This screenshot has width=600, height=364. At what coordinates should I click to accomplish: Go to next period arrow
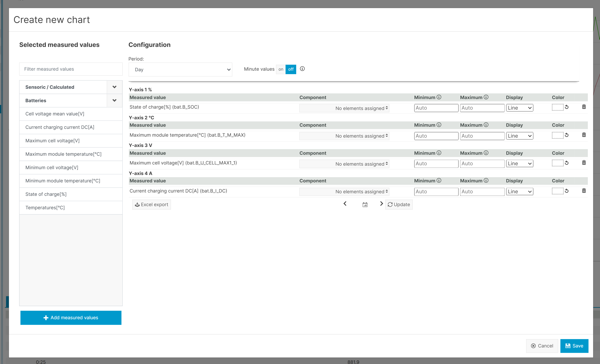381,204
